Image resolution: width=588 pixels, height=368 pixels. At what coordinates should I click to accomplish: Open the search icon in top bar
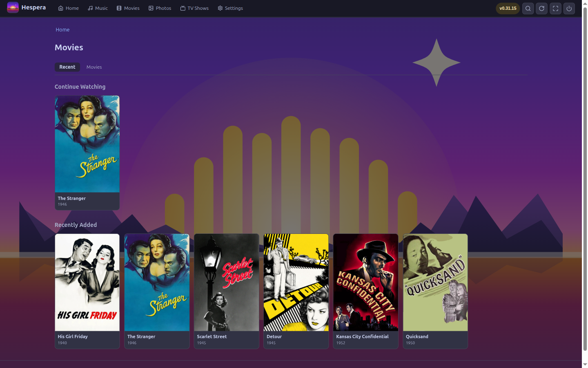[x=528, y=8]
